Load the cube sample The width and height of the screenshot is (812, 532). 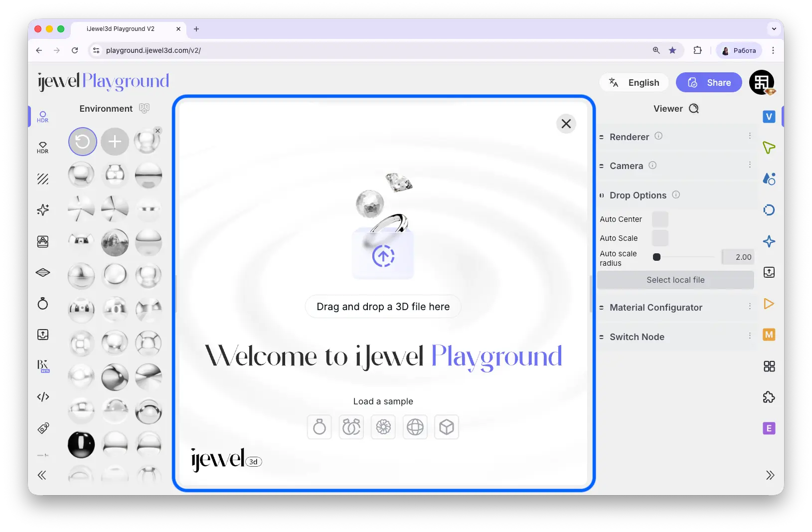pyautogui.click(x=447, y=427)
